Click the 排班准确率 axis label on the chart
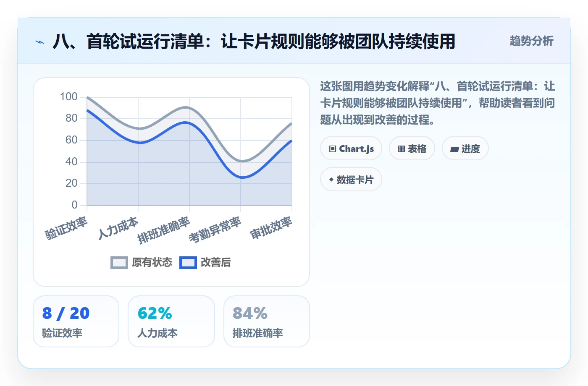Viewport: 588px width, 386px height. (163, 230)
